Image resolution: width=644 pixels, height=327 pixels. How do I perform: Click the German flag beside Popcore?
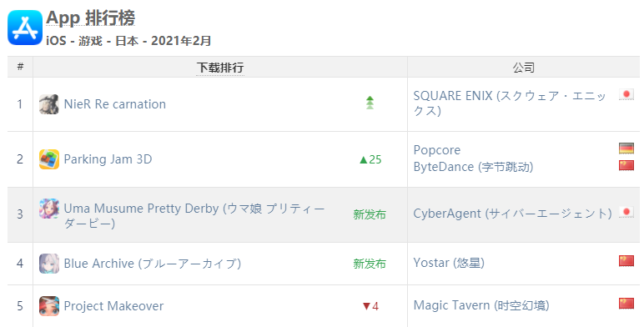coord(626,148)
